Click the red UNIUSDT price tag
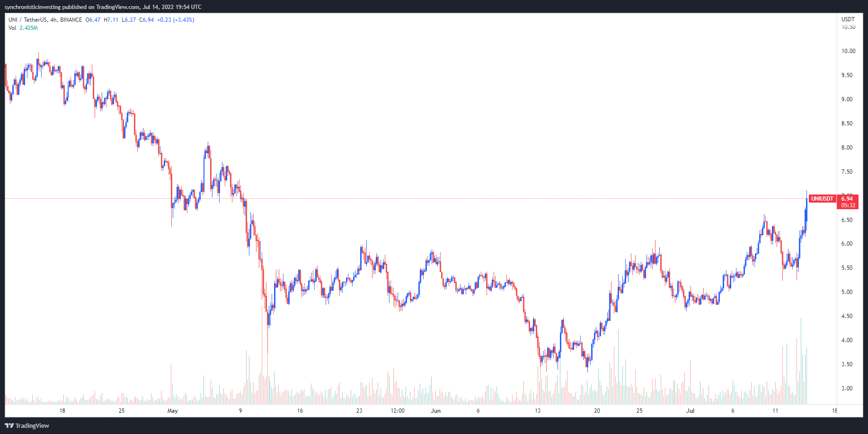 click(x=822, y=199)
